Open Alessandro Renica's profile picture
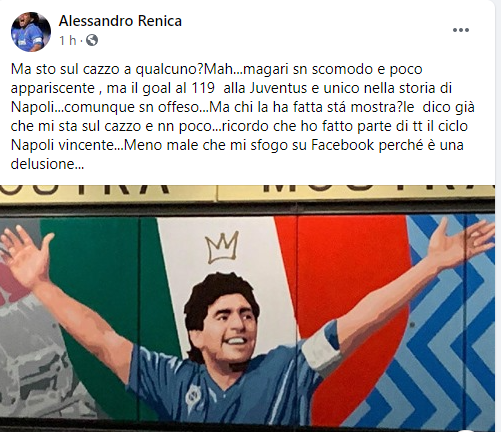Image resolution: width=501 pixels, height=432 pixels. tap(31, 31)
